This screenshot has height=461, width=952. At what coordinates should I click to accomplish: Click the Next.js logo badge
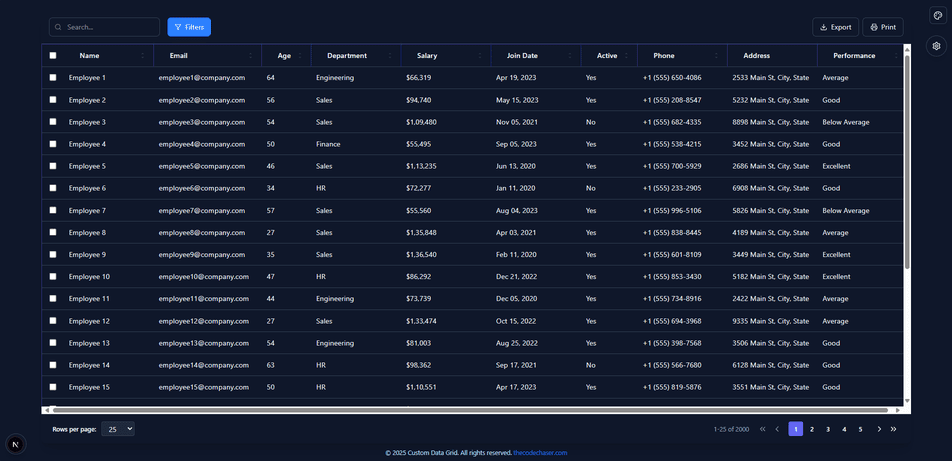[x=16, y=444]
